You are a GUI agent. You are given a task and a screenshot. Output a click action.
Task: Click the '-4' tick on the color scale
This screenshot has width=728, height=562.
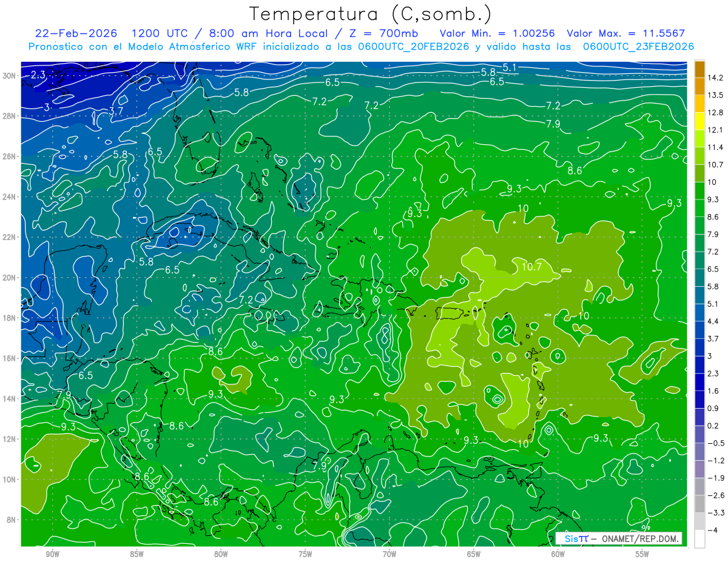click(712, 530)
